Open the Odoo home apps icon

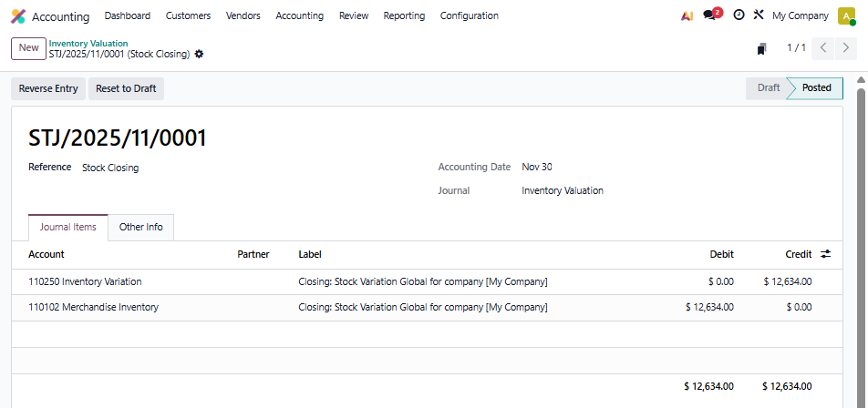coord(18,16)
